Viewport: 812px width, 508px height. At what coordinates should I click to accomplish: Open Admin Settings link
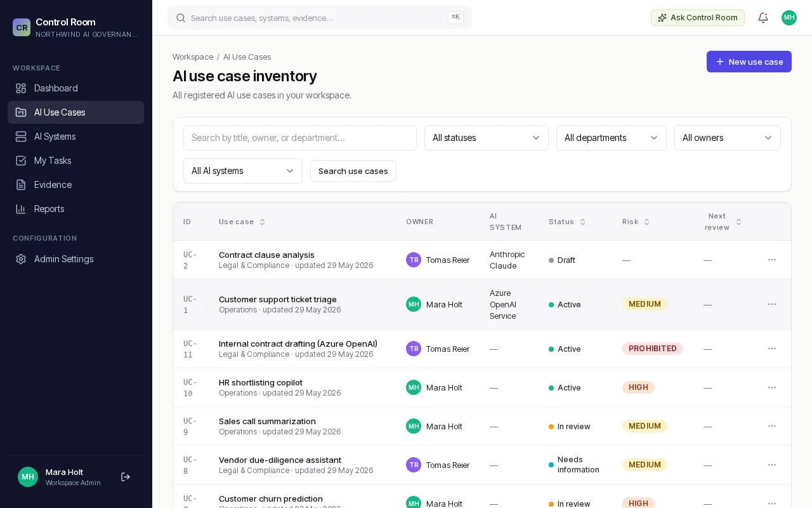76,259
